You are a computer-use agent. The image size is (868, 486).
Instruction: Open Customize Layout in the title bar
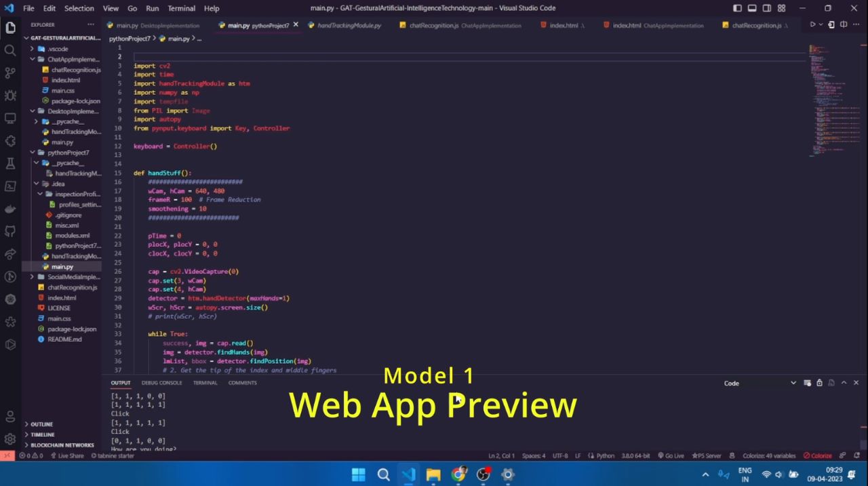point(781,8)
